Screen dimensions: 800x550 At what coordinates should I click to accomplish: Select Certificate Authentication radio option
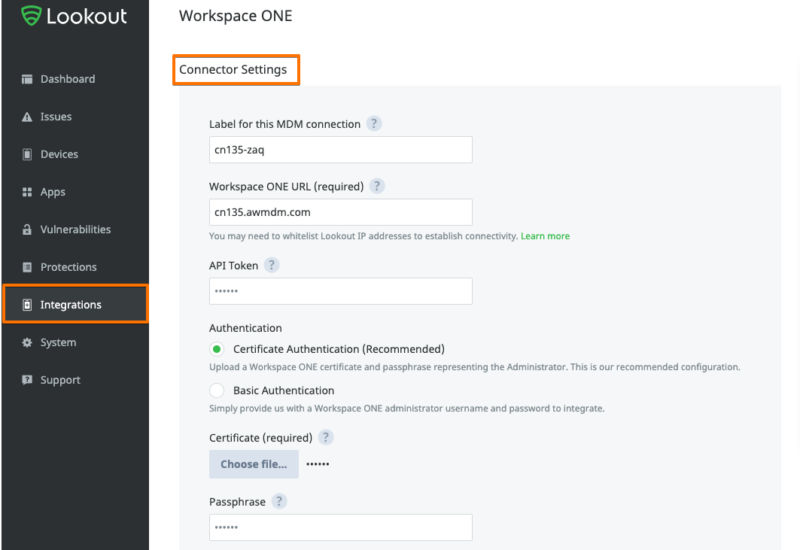pos(217,349)
